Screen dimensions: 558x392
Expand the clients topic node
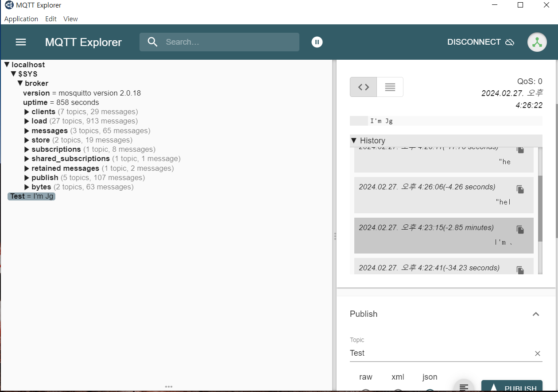[x=27, y=111]
